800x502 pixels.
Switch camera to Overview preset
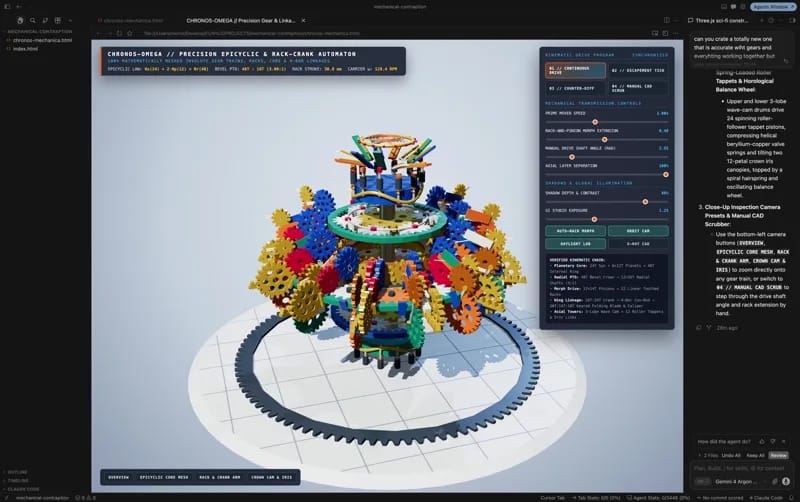[118, 478]
